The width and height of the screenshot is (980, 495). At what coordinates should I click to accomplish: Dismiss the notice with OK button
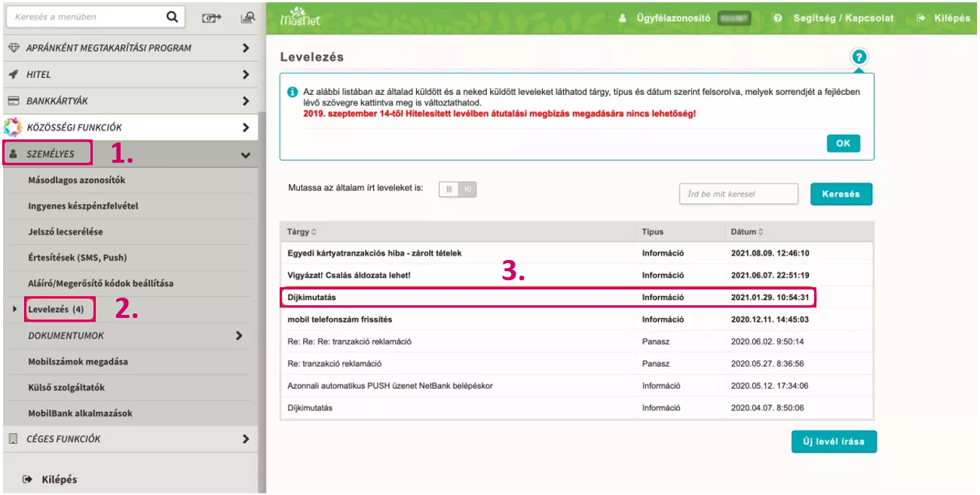coord(843,144)
